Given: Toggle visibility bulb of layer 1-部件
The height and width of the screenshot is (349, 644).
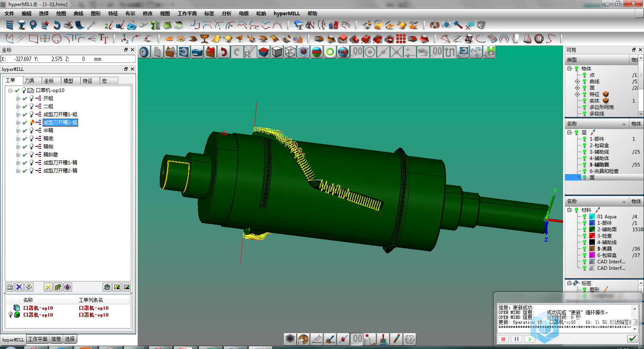Looking at the screenshot, I should [x=584, y=139].
